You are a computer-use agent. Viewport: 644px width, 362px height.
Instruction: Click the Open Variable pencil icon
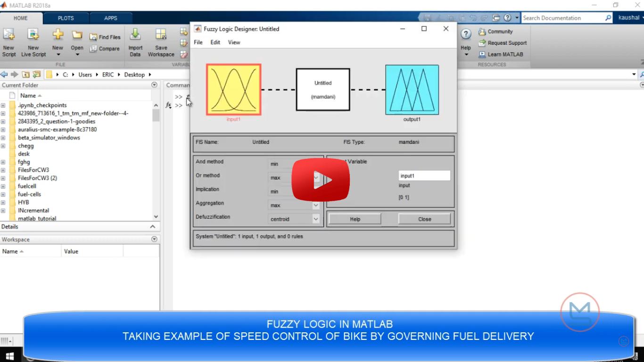tap(184, 43)
